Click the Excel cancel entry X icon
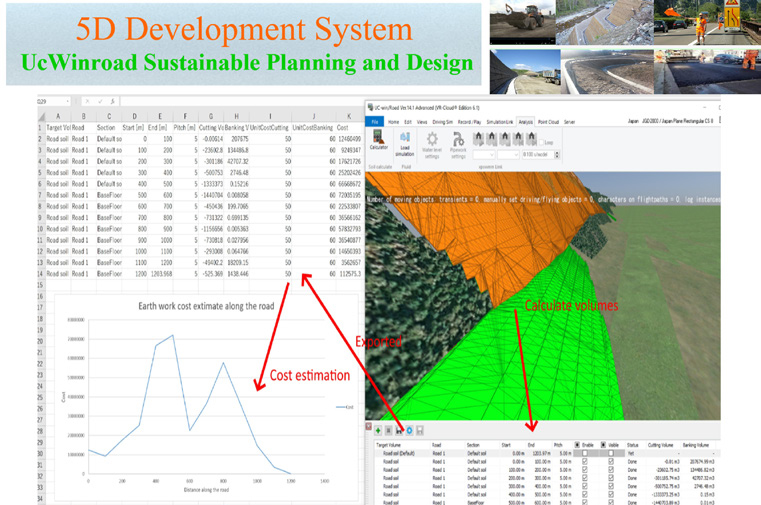The image size is (761, 505). pos(87,101)
